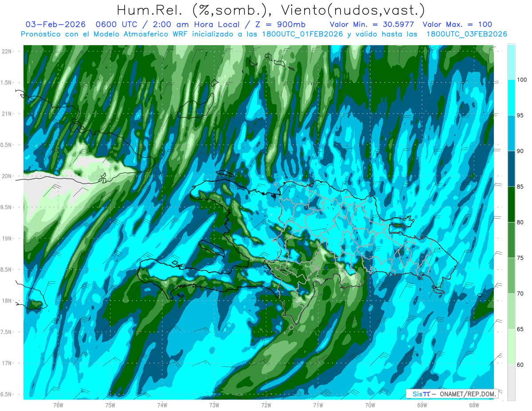
Task: Click the '1800UTC_01FEB2026' initialization time
Action: click(303, 34)
